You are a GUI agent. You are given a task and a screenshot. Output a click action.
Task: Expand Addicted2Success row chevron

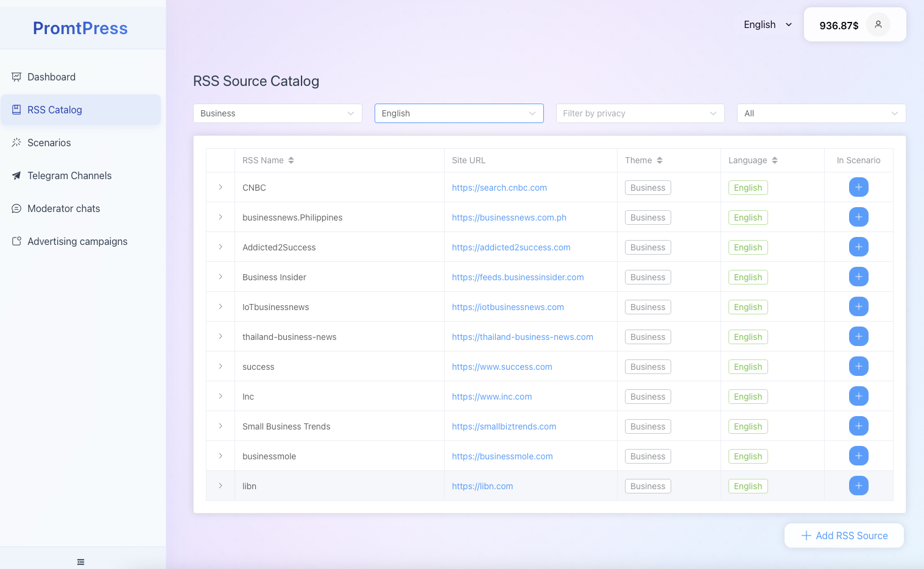(x=220, y=247)
